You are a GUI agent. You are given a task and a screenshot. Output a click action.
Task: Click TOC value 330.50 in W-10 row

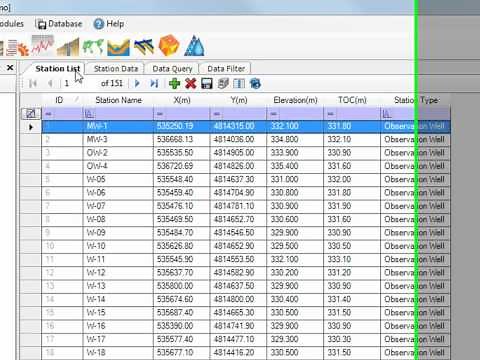tap(352, 246)
